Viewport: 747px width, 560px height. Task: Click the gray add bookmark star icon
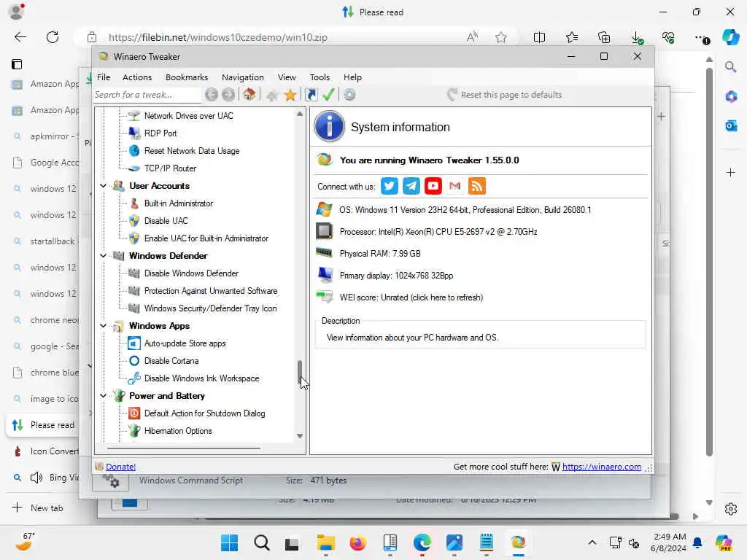(x=273, y=96)
